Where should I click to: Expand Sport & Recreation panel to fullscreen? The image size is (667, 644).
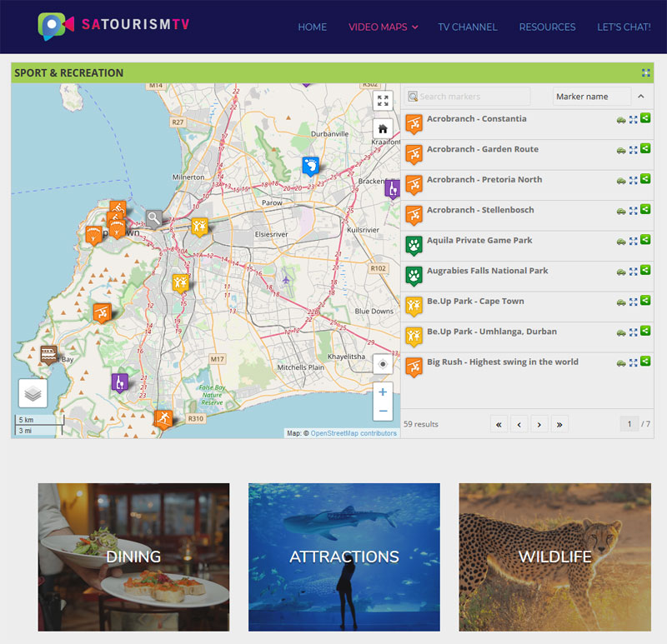(645, 72)
